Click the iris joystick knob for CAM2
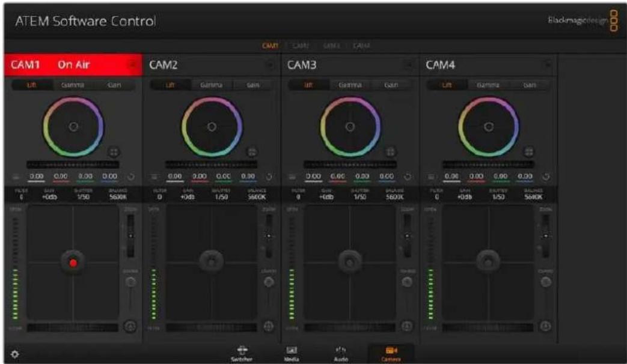627x364 pixels. 211,262
